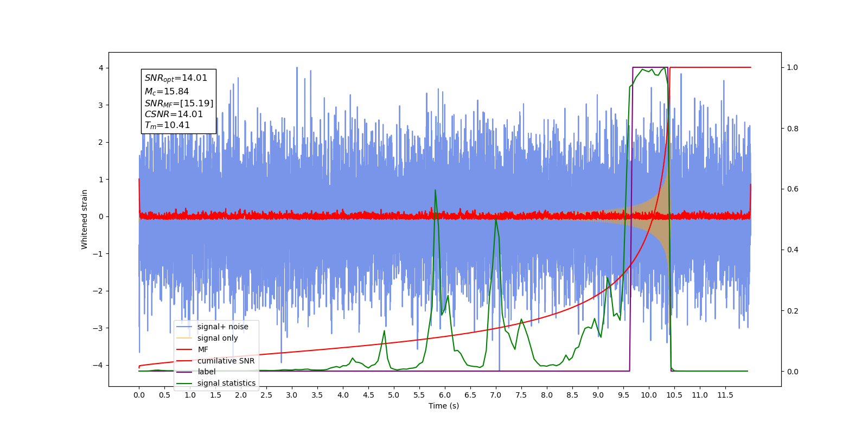Click the 'Whitened strain' y-axis label
The width and height of the screenshot is (868, 434).
(85, 219)
